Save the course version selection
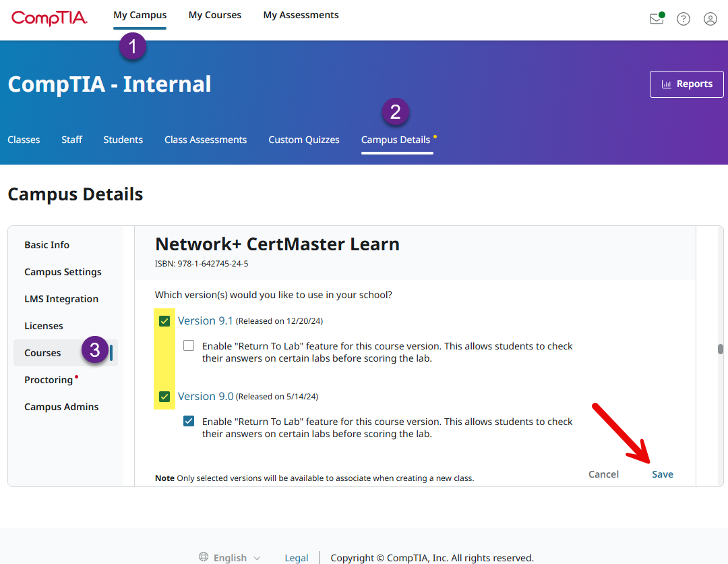The height and width of the screenshot is (564, 728). tap(662, 474)
